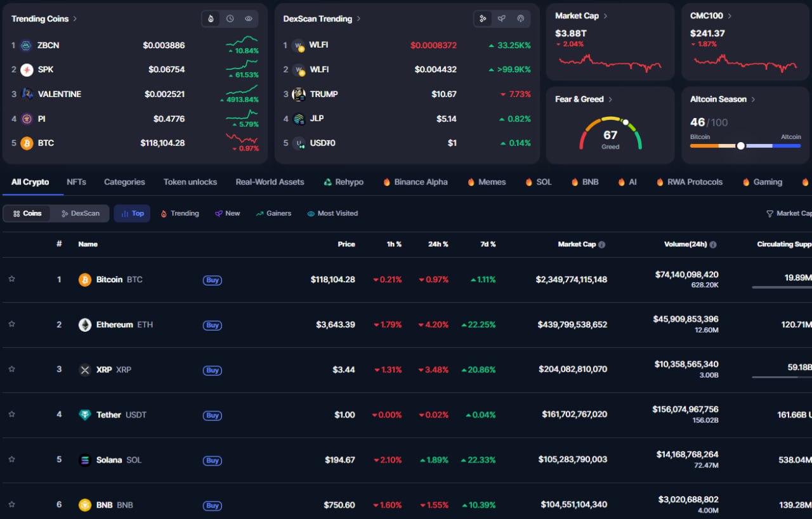The height and width of the screenshot is (519, 812).
Task: Select second icon in DexScan Trending toggle
Action: click(502, 19)
